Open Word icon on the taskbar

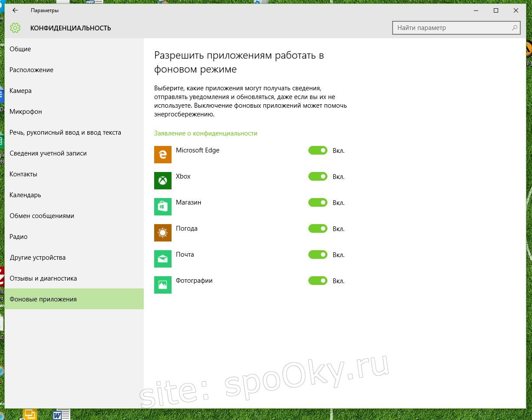61,414
